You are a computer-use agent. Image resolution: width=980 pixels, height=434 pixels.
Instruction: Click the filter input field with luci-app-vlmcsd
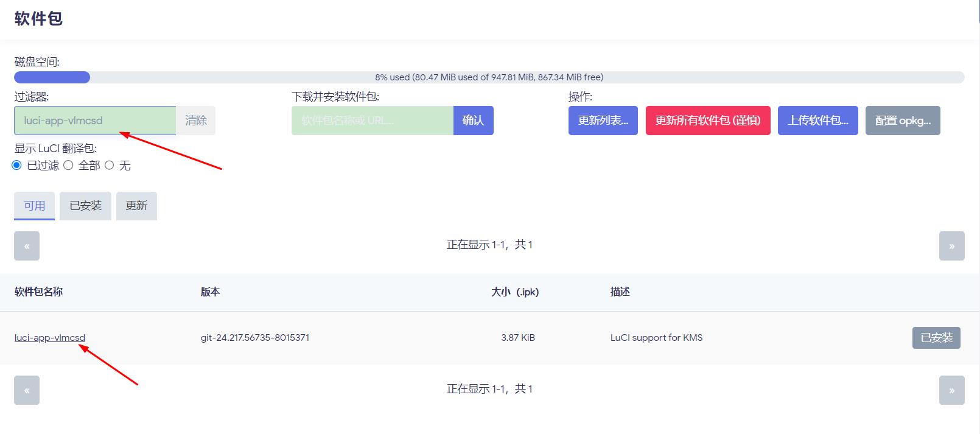click(95, 121)
